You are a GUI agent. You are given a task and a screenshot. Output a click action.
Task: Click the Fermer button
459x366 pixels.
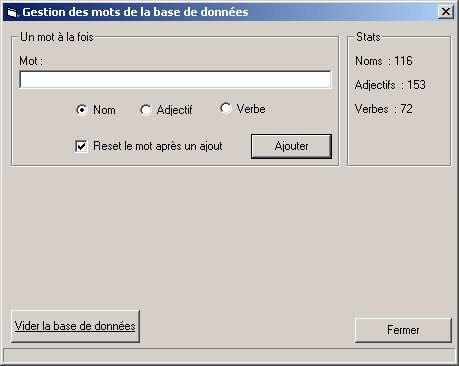[403, 330]
